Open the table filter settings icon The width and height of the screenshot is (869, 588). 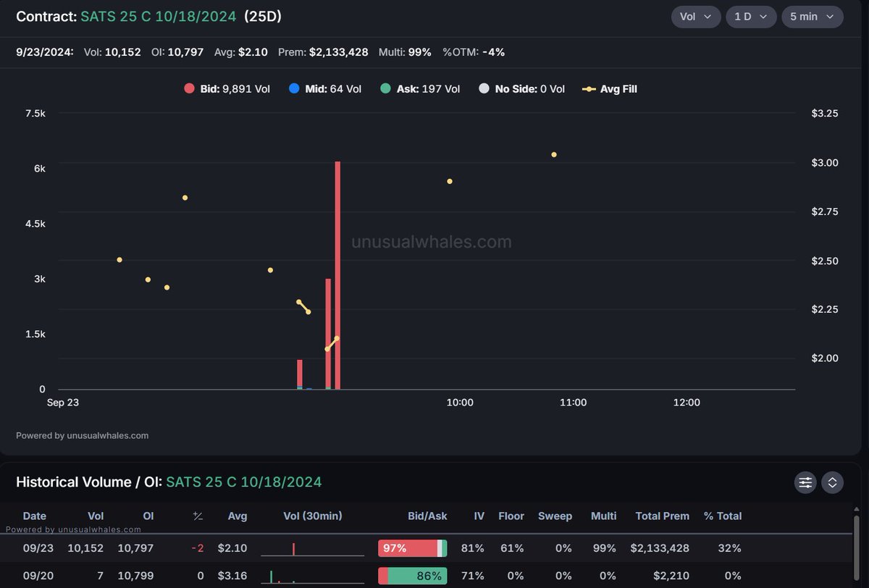point(805,482)
